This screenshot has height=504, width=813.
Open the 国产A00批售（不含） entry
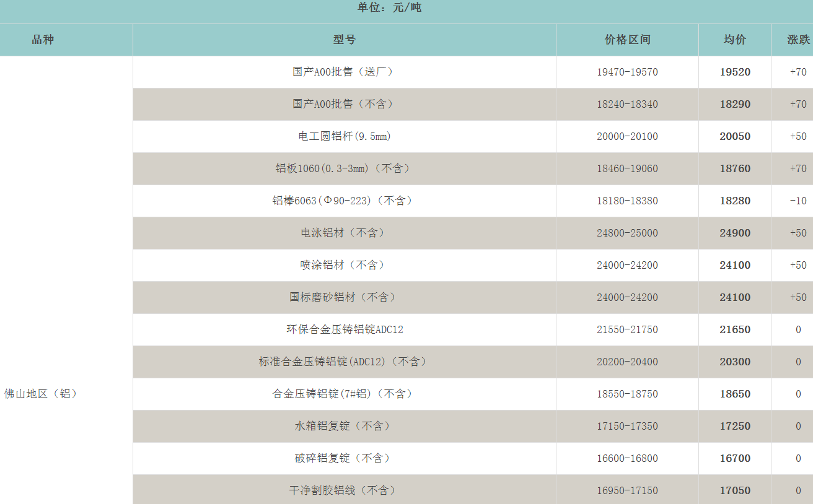point(344,104)
